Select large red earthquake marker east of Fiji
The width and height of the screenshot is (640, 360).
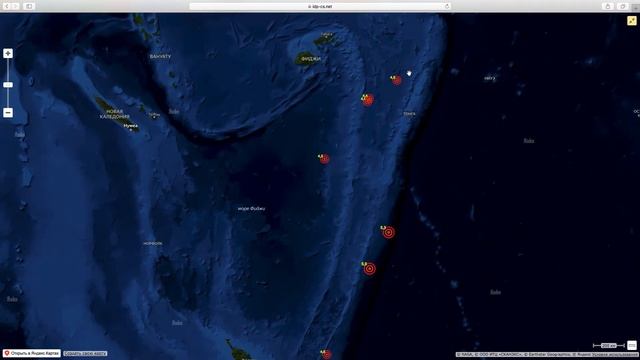368,100
